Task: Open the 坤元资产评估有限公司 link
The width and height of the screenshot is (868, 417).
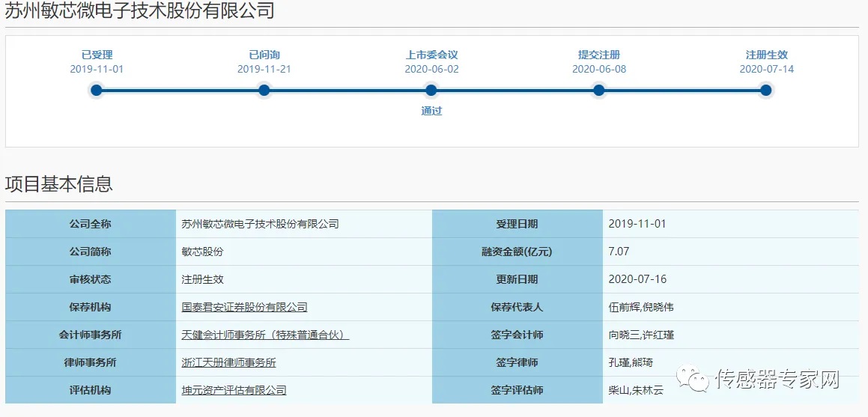Action: click(x=234, y=390)
